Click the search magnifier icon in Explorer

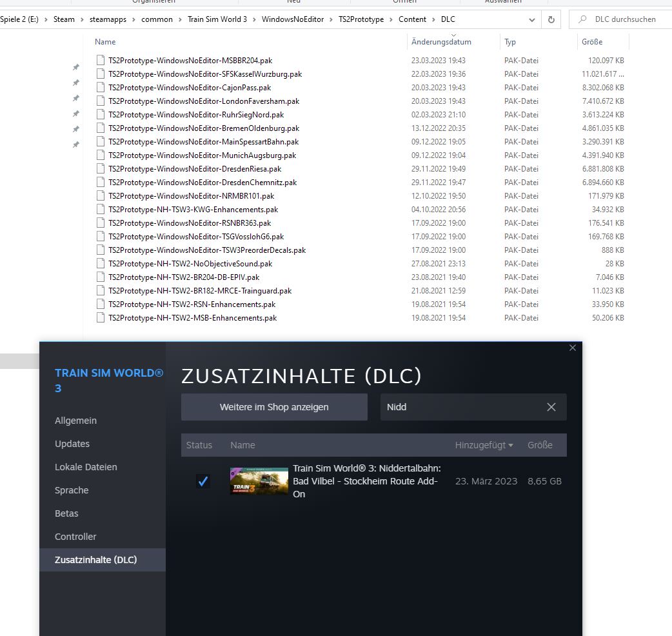pyautogui.click(x=582, y=19)
